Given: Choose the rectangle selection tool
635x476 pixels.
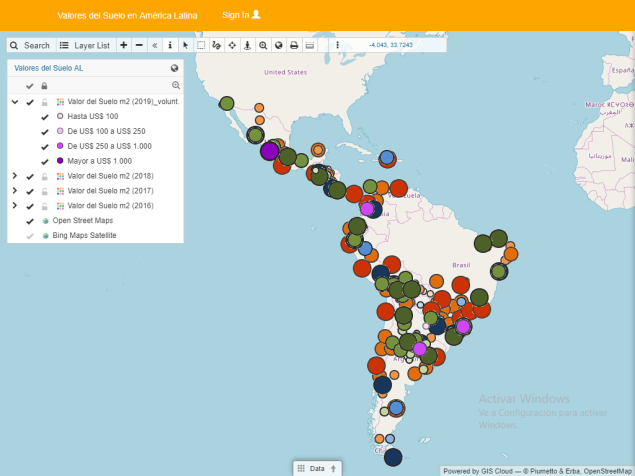Looking at the screenshot, I should click(x=201, y=46).
